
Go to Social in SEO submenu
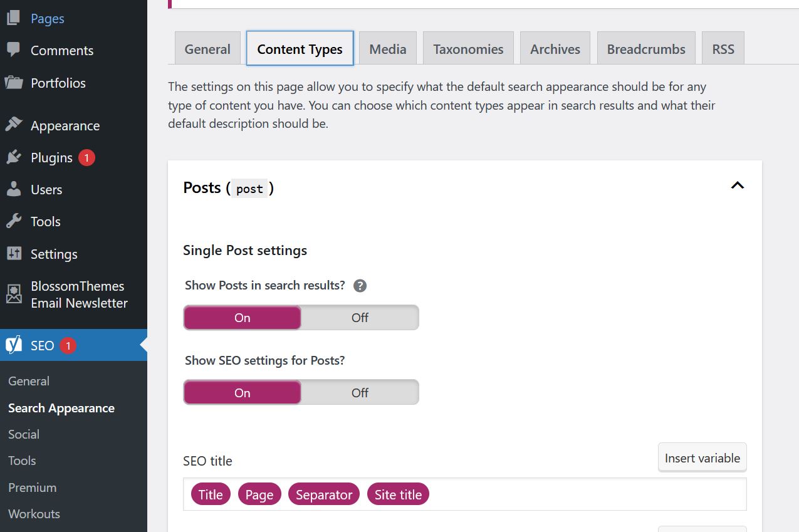[x=24, y=434]
